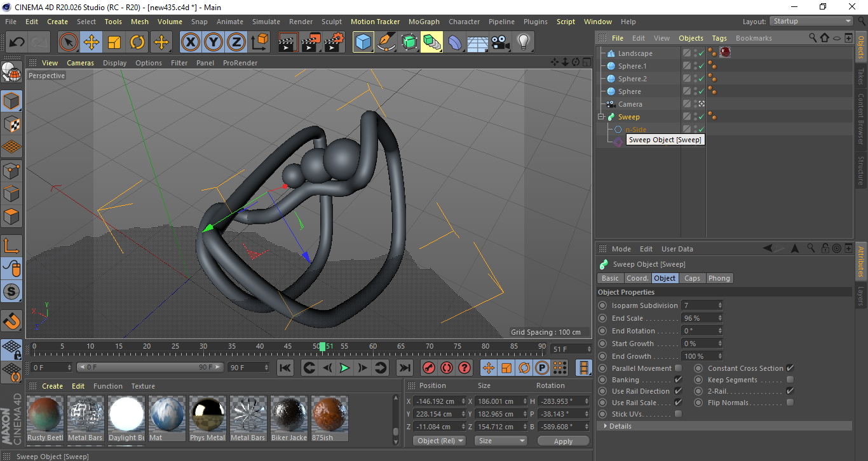The width and height of the screenshot is (868, 461).
Task: Click the Cube primitive icon
Action: coord(363,42)
